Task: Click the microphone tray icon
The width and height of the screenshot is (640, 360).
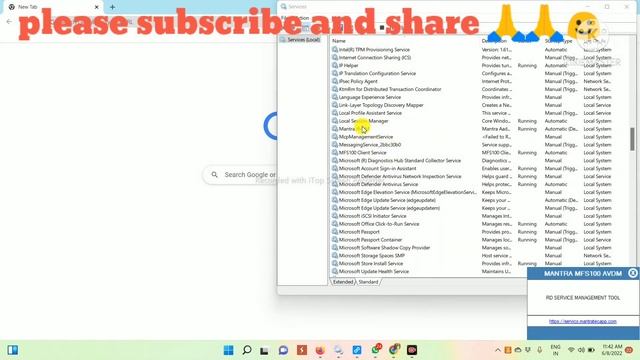Action: (540, 350)
